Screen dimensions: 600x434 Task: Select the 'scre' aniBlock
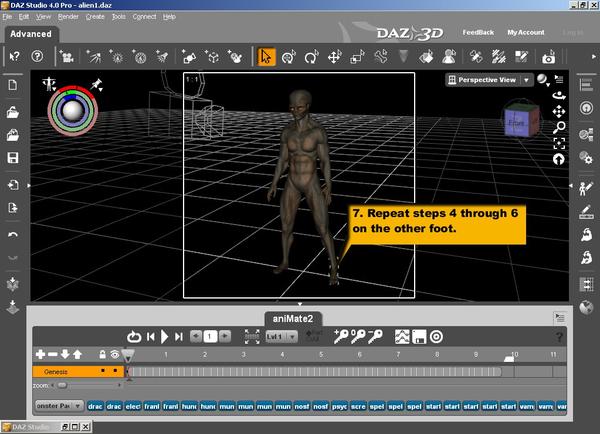358,406
